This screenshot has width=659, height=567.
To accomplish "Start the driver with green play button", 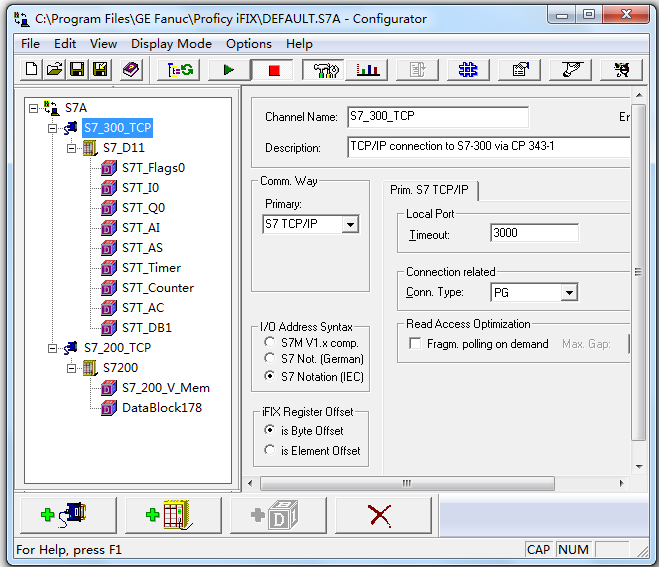I will point(229,70).
